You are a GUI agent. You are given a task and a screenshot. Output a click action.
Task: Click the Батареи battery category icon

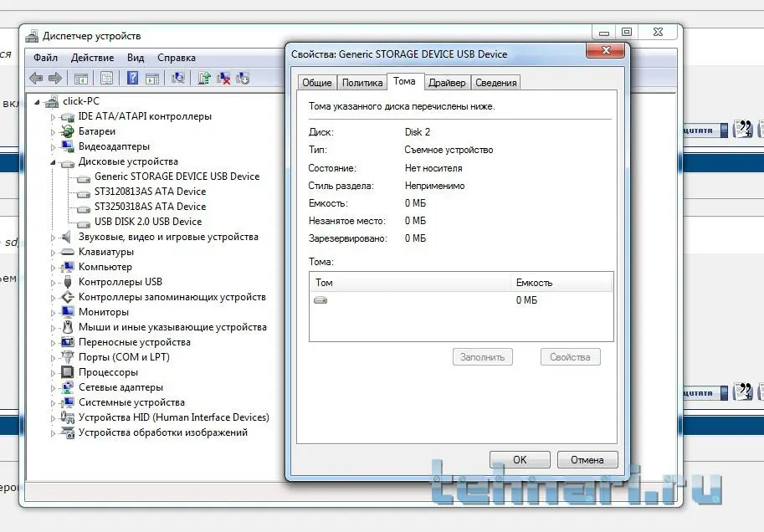coord(67,131)
